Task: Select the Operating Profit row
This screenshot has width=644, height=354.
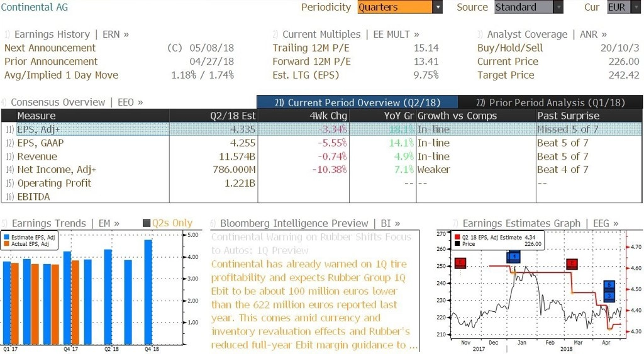Action: 321,183
